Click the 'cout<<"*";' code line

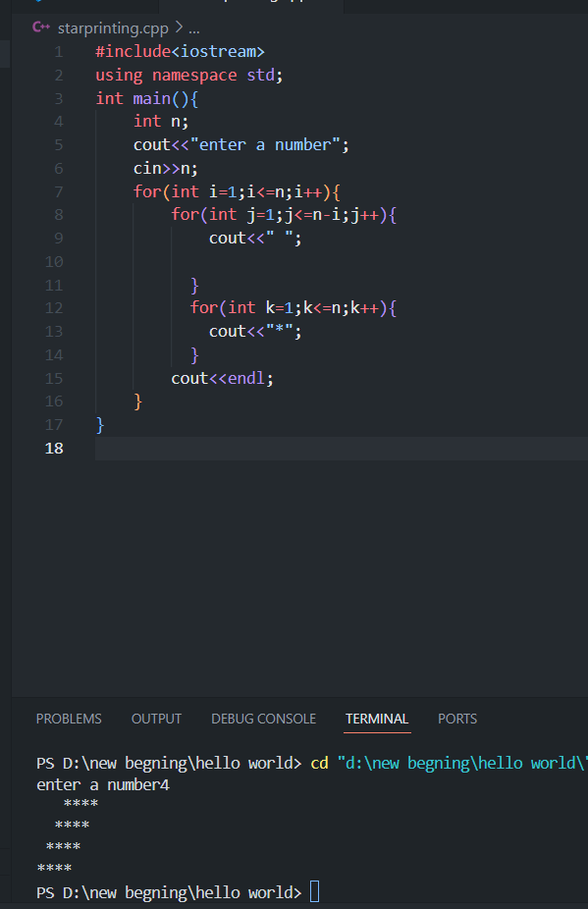point(255,332)
